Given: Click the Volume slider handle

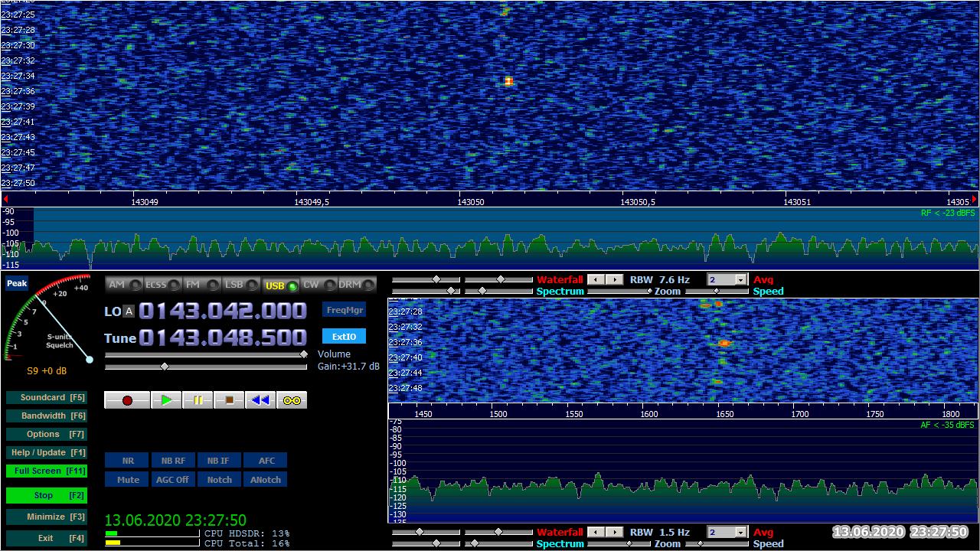Looking at the screenshot, I should [x=303, y=354].
